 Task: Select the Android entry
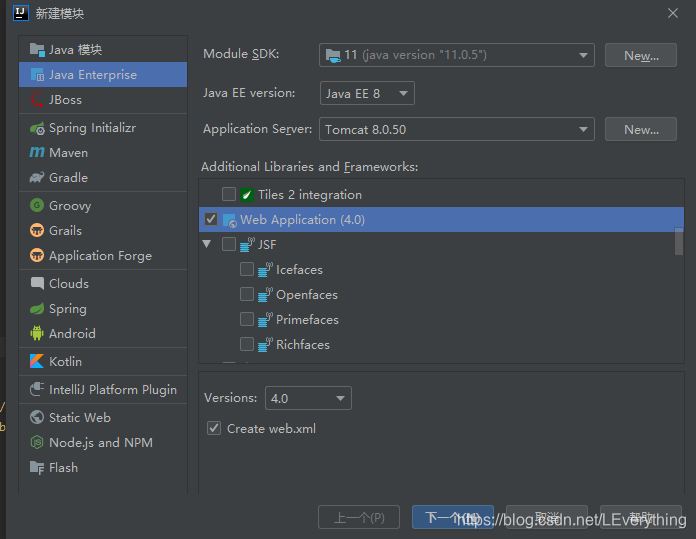pyautogui.click(x=103, y=333)
